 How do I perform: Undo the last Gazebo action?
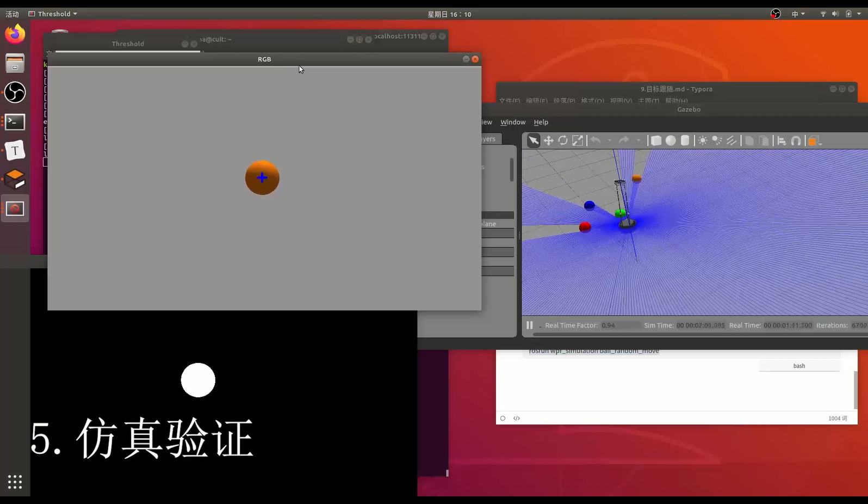click(x=596, y=140)
